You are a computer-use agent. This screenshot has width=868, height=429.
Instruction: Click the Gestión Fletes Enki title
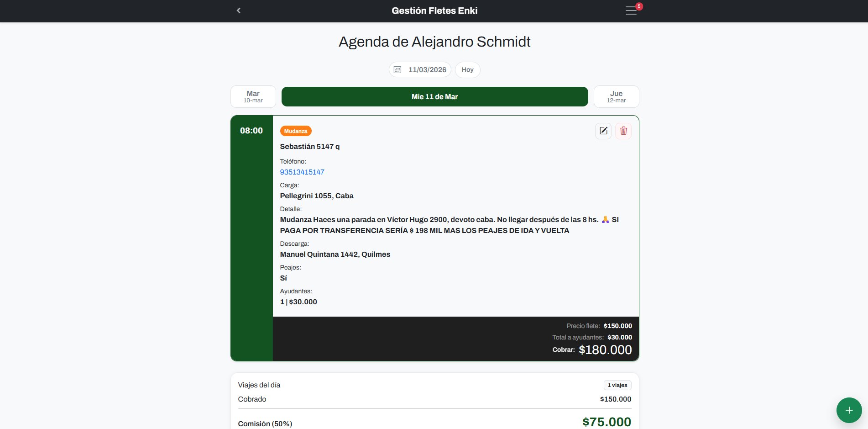(434, 11)
